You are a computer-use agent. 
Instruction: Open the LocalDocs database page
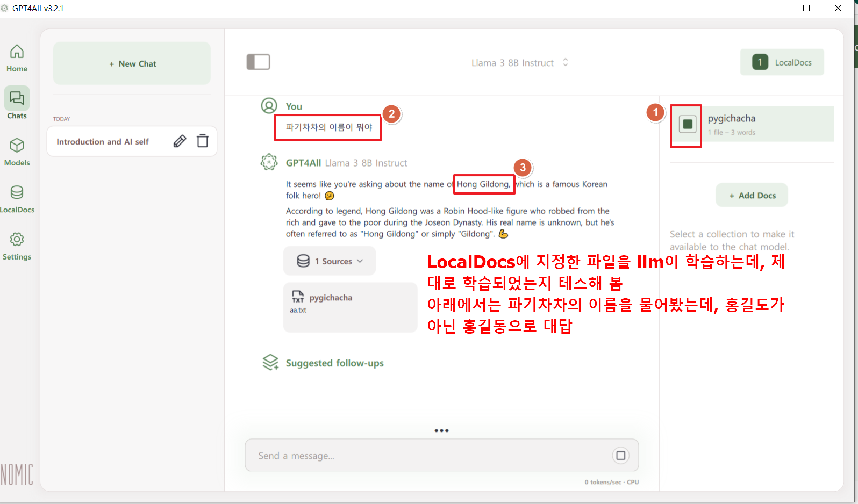point(17,199)
